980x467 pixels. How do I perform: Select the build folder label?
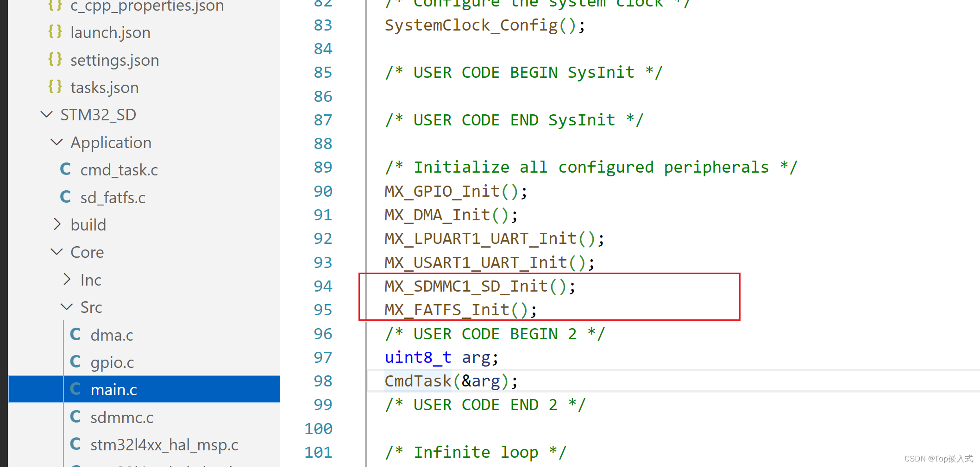tap(88, 225)
